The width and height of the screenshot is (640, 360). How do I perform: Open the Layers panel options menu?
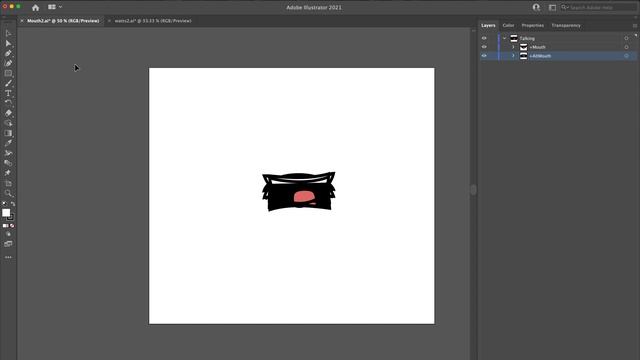(635, 25)
